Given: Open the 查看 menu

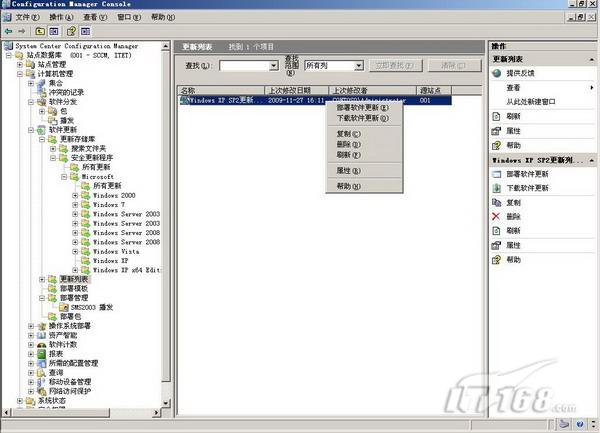Looking at the screenshot, I should (x=95, y=17).
